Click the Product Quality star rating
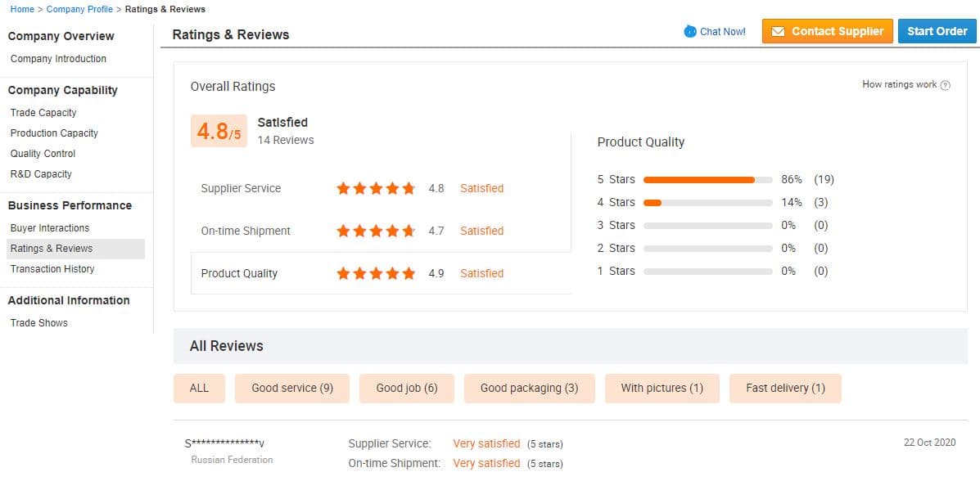This screenshot has height=481, width=980. point(376,274)
